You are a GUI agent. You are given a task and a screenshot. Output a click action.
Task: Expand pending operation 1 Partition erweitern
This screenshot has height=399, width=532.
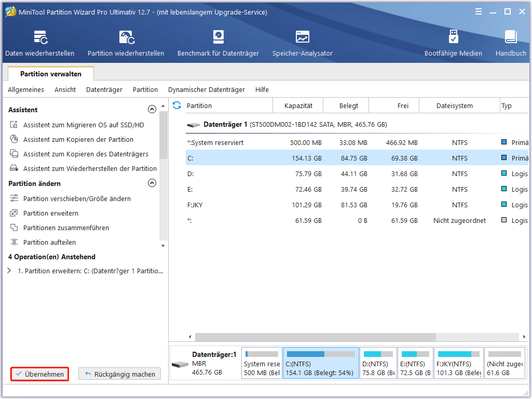tap(9, 271)
